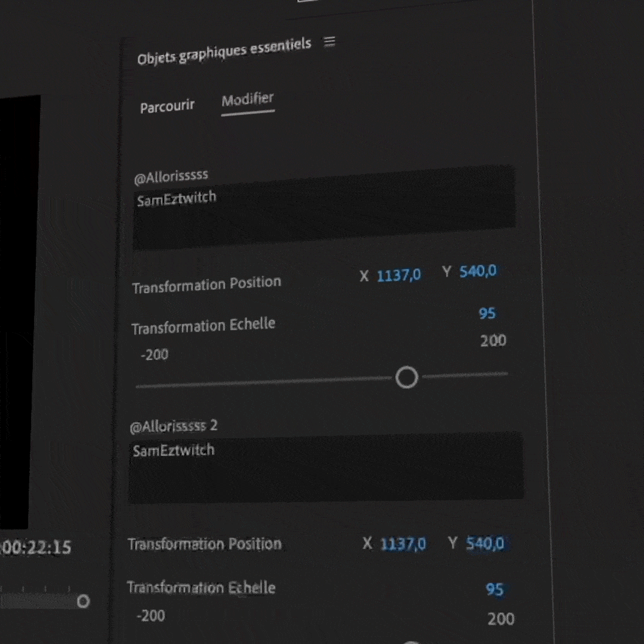This screenshot has width=644, height=644.
Task: Click the first Echelle value 95
Action: click(487, 313)
